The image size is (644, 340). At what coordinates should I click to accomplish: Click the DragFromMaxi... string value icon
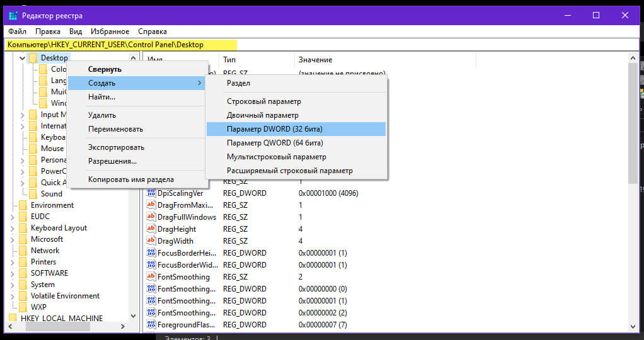(151, 205)
